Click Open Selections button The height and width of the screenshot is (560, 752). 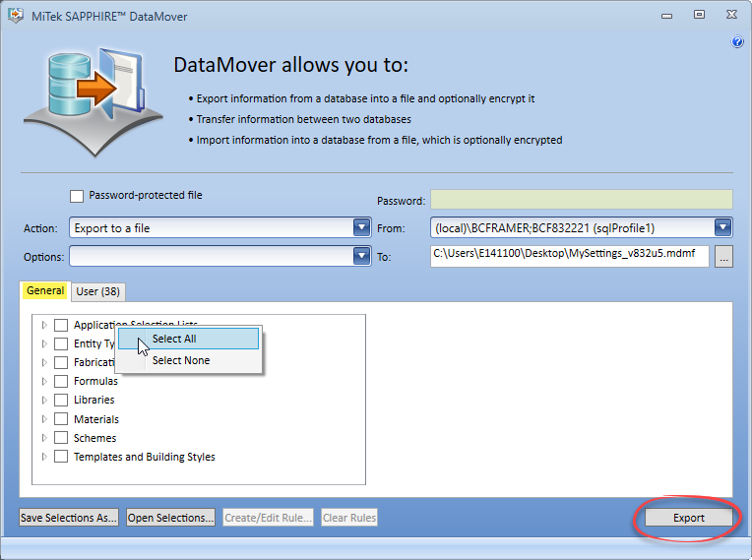coord(170,518)
